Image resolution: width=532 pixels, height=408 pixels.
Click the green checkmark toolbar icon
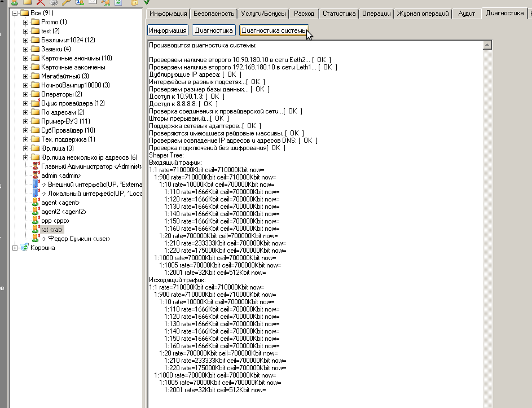click(x=147, y=2)
